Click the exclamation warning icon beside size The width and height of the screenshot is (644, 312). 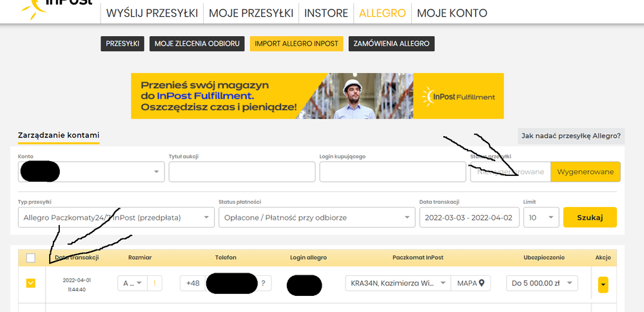(155, 283)
